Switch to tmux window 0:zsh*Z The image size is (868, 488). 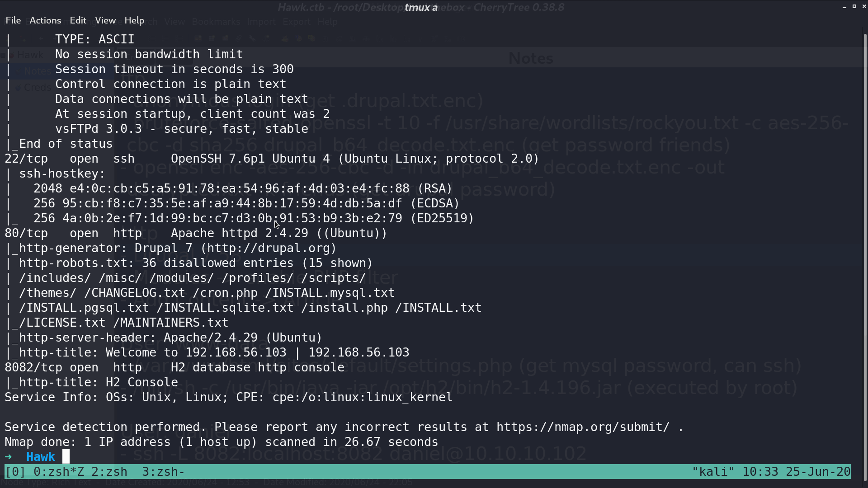(x=59, y=472)
